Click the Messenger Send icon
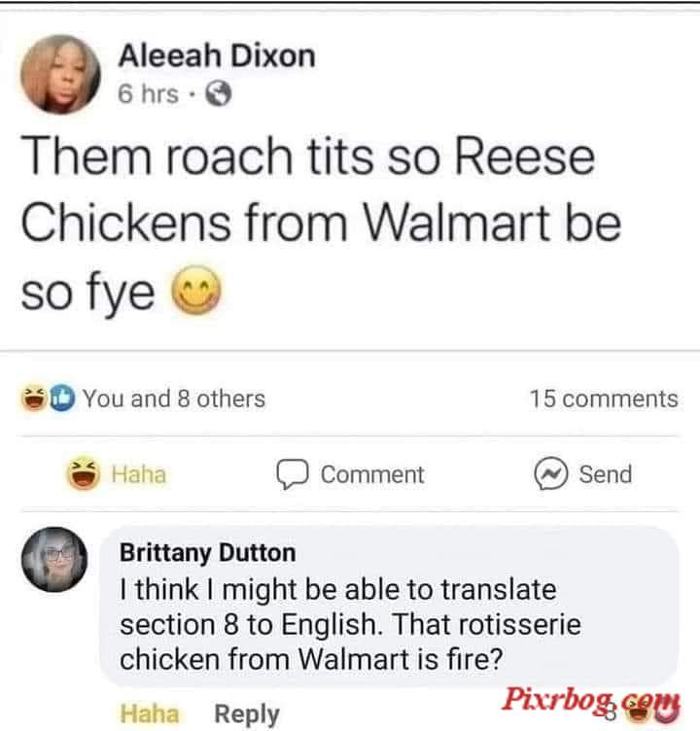700x731 pixels. (x=551, y=473)
